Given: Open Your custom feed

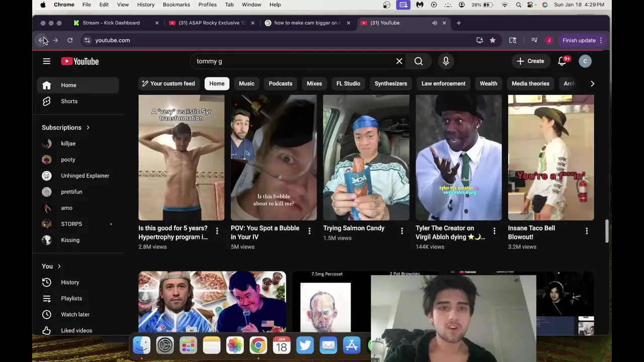Looking at the screenshot, I should [168, 83].
